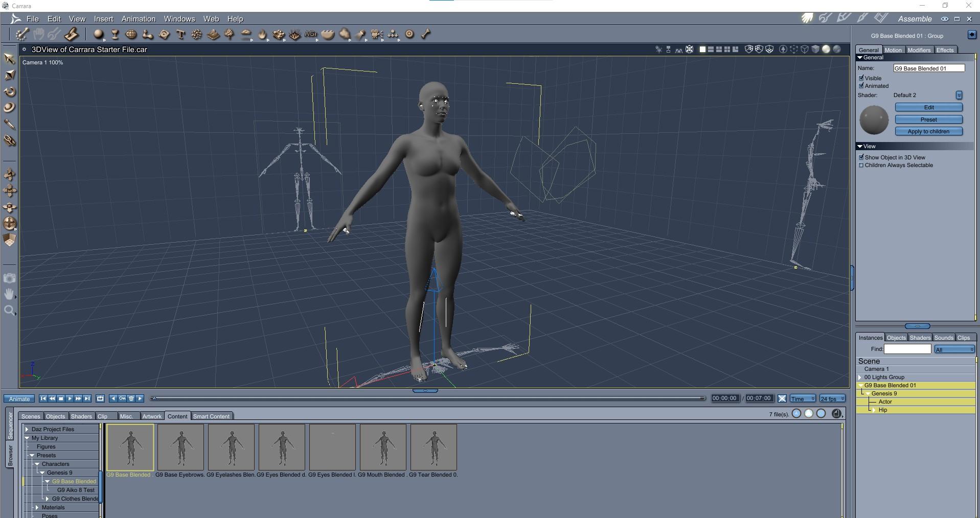The height and width of the screenshot is (518, 980).
Task: Switch to the Modifiers tab
Action: coord(919,50)
